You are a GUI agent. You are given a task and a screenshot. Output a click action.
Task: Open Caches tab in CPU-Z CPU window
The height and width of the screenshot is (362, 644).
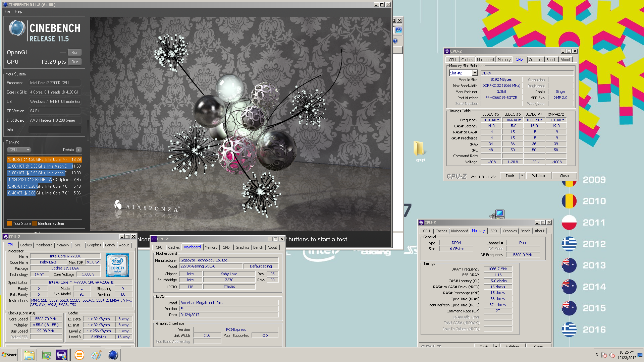click(x=25, y=245)
